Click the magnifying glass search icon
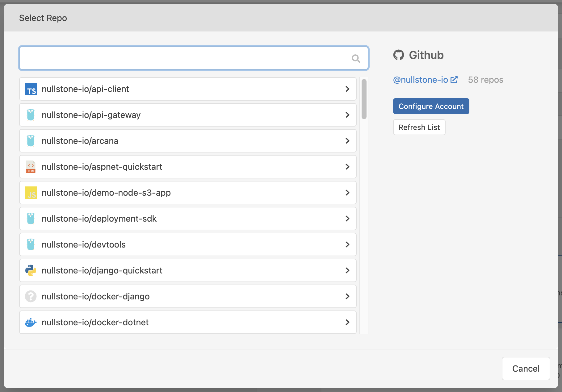The height and width of the screenshot is (392, 562). coord(356,58)
